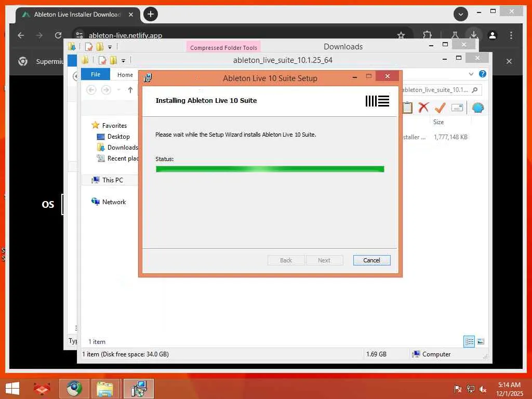532x399 pixels.
Task: Open Quick Access Toolbar dropdown in ableton_live_suite window
Action: point(123,61)
